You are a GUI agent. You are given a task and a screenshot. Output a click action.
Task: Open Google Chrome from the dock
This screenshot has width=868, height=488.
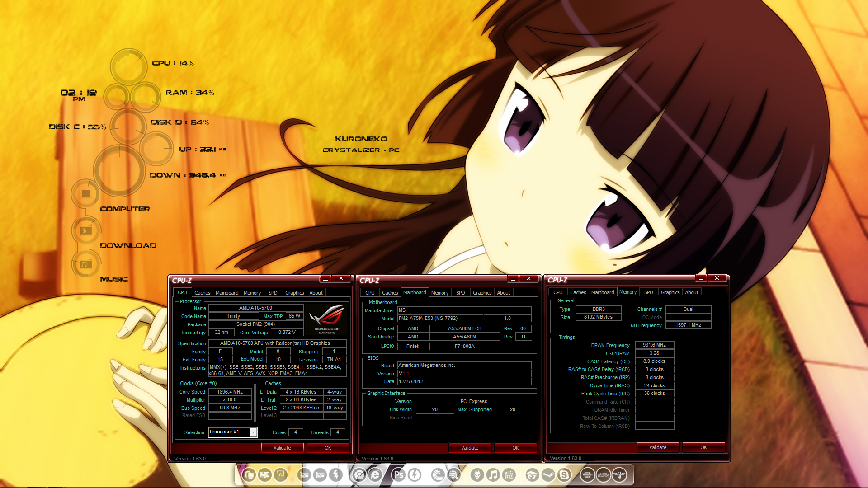pos(359,475)
